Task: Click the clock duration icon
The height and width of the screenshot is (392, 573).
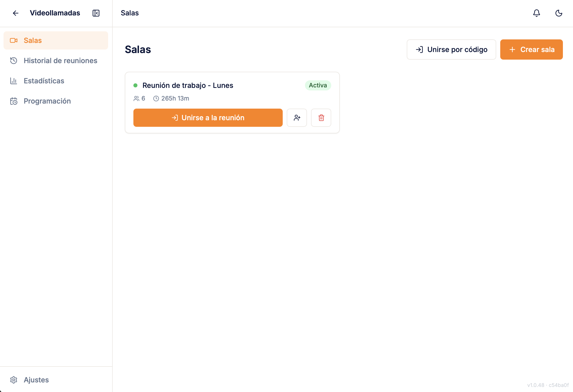Action: (156, 99)
